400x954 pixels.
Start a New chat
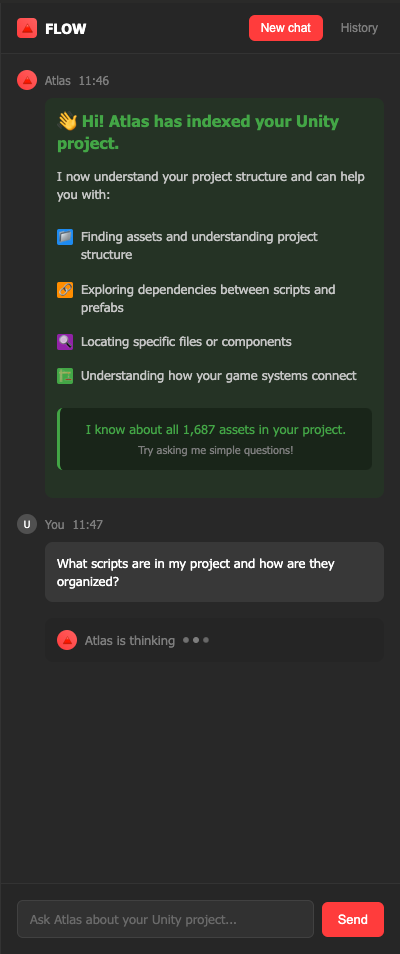[x=286, y=28]
